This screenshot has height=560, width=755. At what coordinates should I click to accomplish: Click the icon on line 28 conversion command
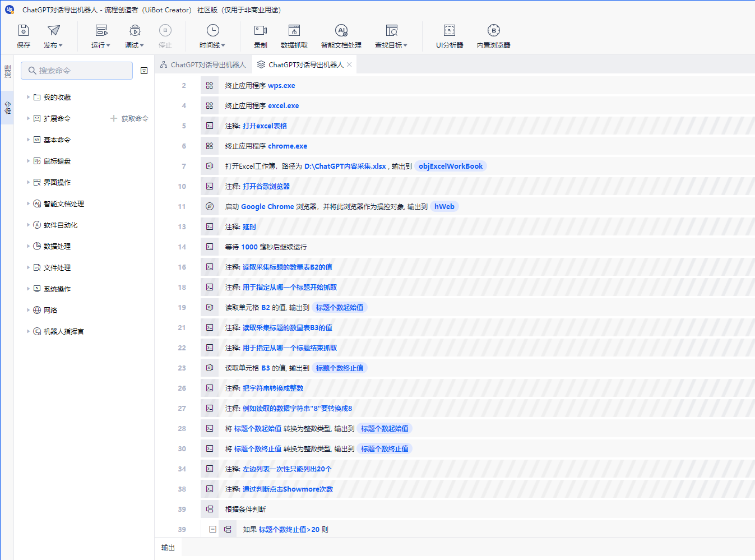point(210,428)
